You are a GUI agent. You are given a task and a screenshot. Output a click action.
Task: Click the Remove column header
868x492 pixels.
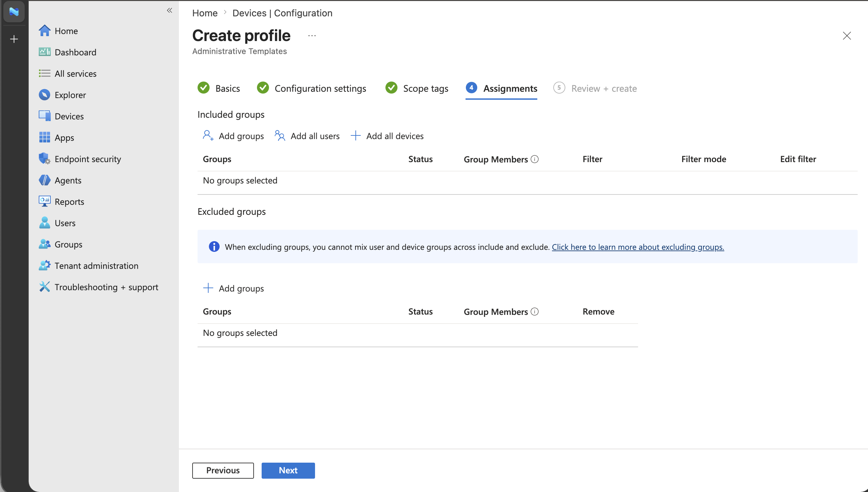[x=598, y=312]
